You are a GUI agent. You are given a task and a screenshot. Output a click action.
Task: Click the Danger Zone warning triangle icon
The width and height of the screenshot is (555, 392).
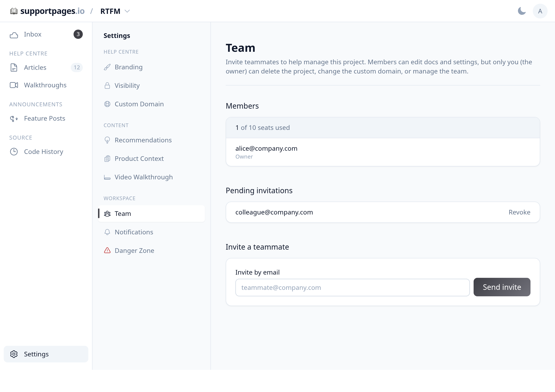coord(107,251)
